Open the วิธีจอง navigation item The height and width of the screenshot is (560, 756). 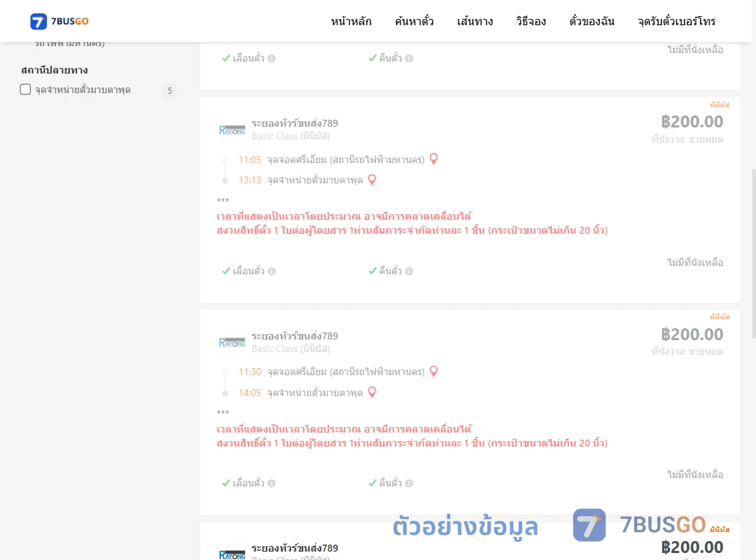[x=531, y=21]
